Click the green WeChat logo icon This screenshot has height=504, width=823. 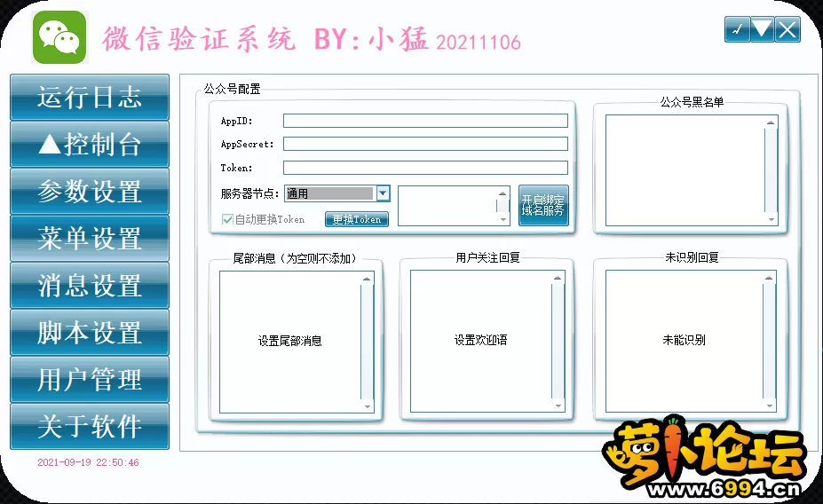(x=59, y=37)
